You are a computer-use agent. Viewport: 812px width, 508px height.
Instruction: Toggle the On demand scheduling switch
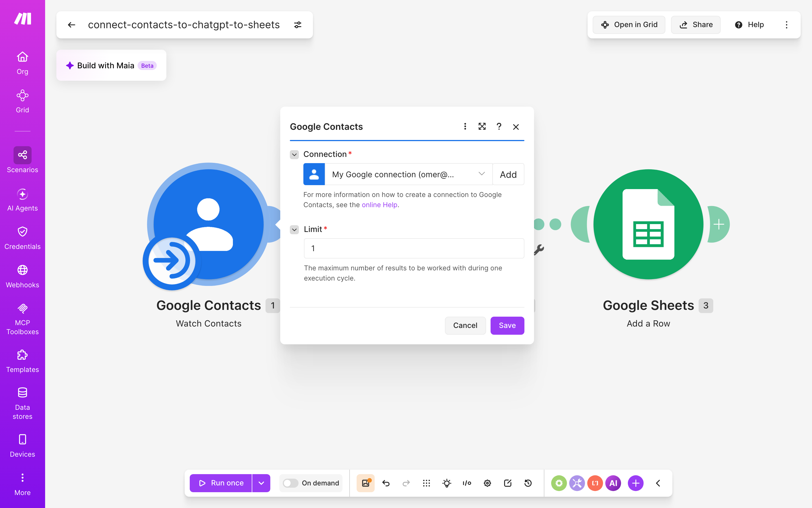[290, 483]
